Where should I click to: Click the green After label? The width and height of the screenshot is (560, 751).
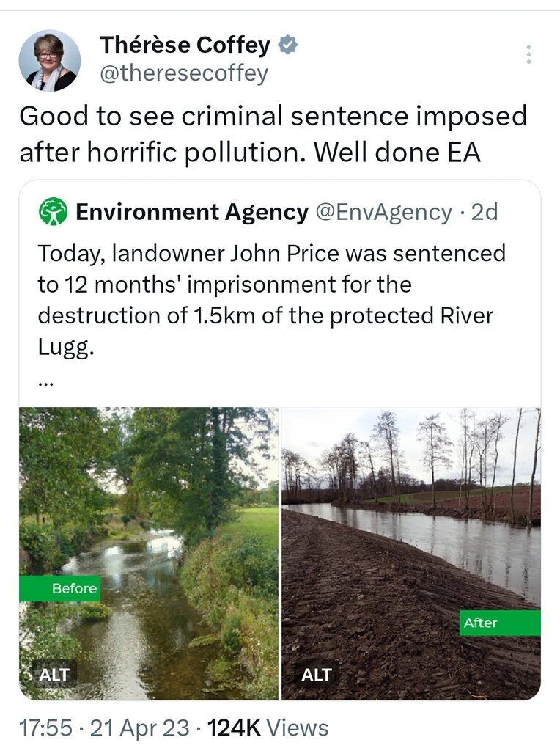(501, 623)
